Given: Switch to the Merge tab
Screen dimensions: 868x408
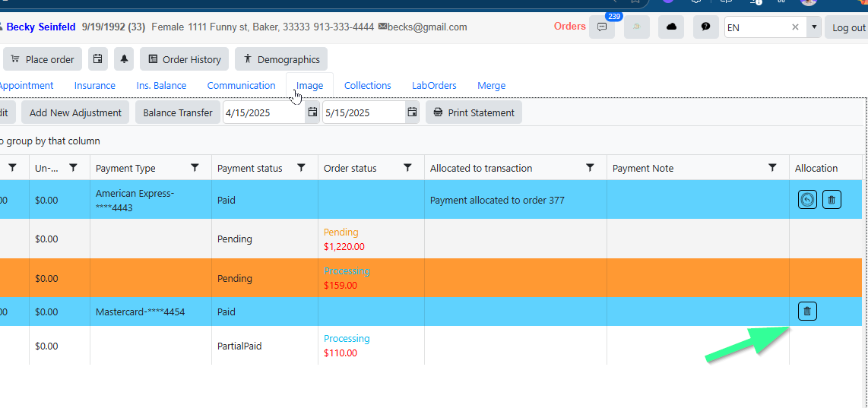Looking at the screenshot, I should pyautogui.click(x=491, y=85).
